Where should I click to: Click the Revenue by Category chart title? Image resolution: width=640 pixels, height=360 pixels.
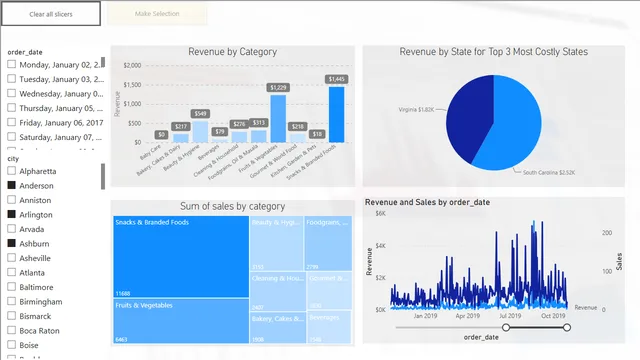(x=232, y=52)
